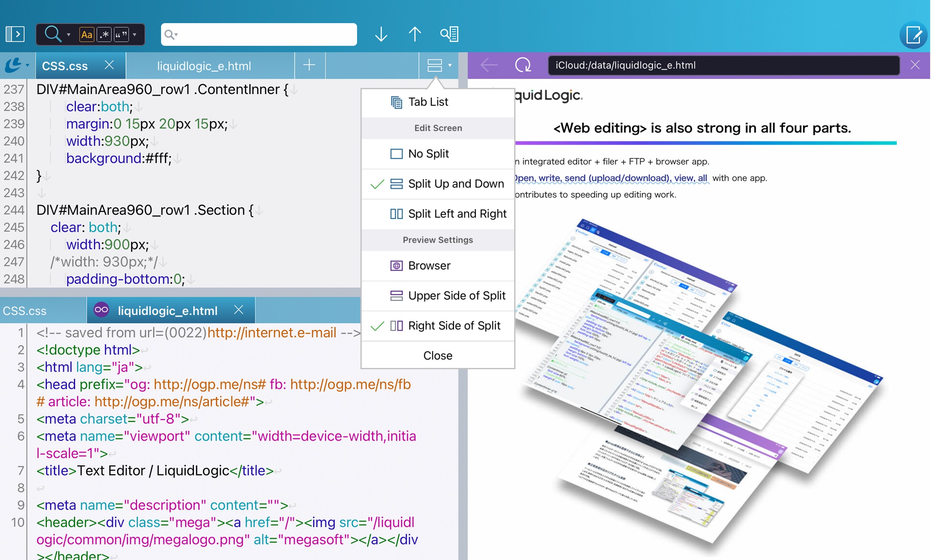This screenshot has width=931, height=560.
Task: Open search history inside the search field
Action: (170, 34)
